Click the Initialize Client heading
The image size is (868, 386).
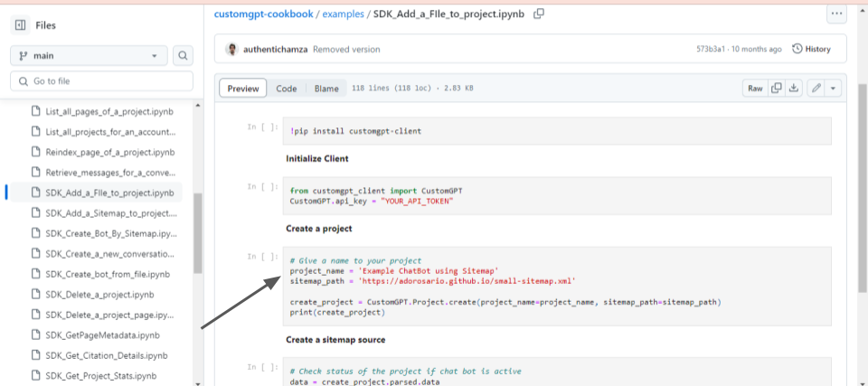(317, 158)
